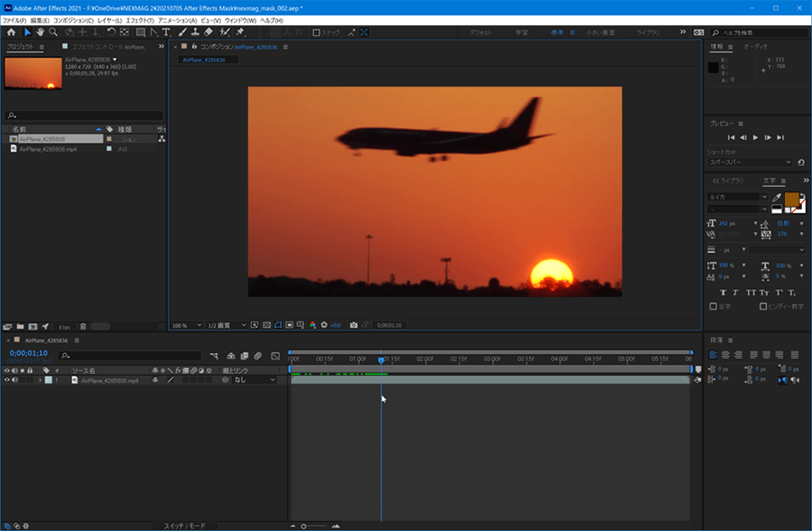Select the Zoom magnifier tool
The width and height of the screenshot is (812, 531).
click(53, 33)
